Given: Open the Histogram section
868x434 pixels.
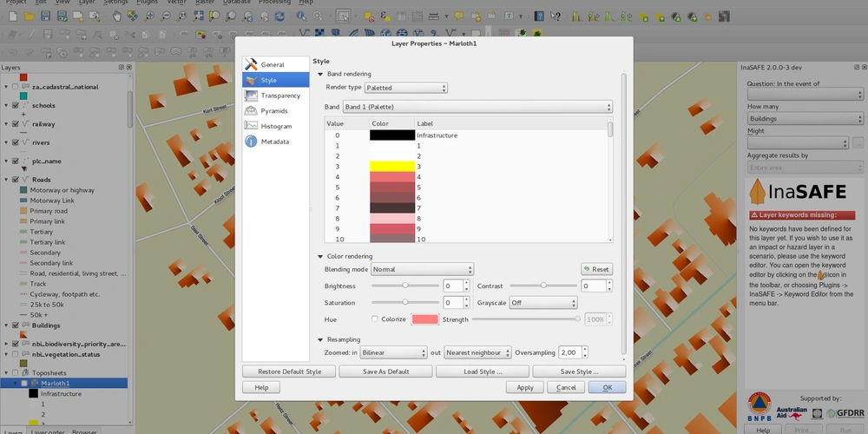Looking at the screenshot, I should (x=276, y=126).
